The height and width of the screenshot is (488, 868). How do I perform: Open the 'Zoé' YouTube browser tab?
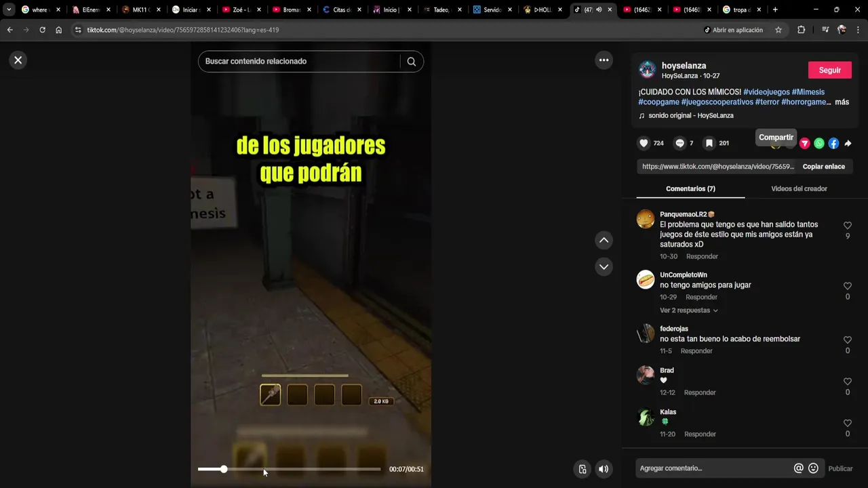pyautogui.click(x=241, y=9)
